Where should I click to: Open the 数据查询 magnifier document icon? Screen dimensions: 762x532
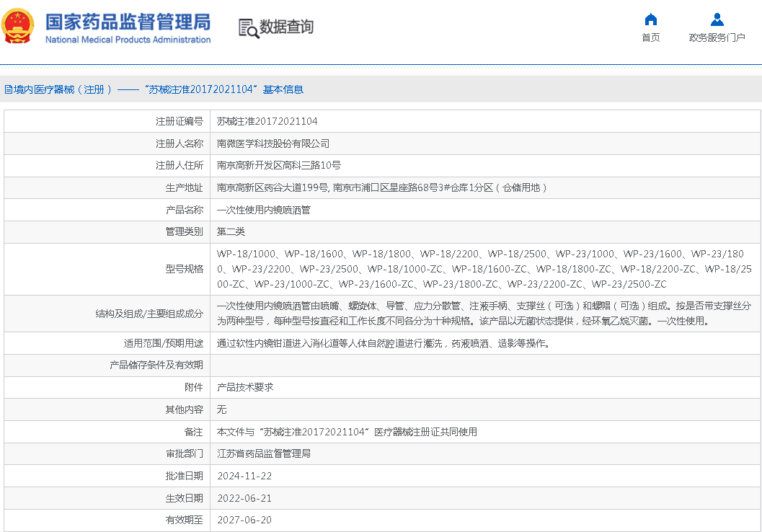(x=249, y=28)
